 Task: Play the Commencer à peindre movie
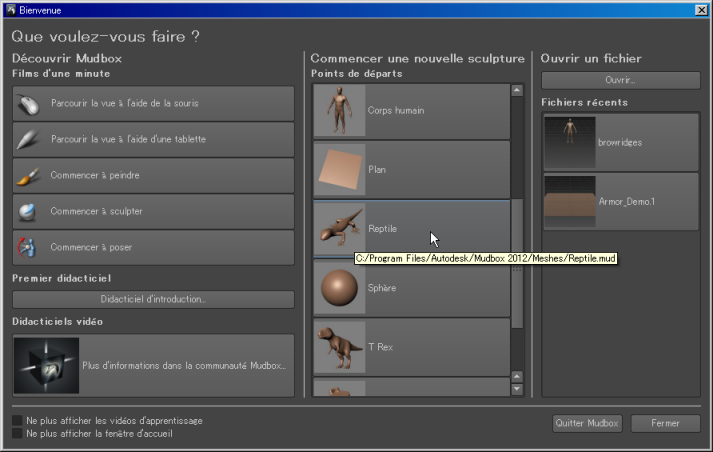[x=153, y=176]
